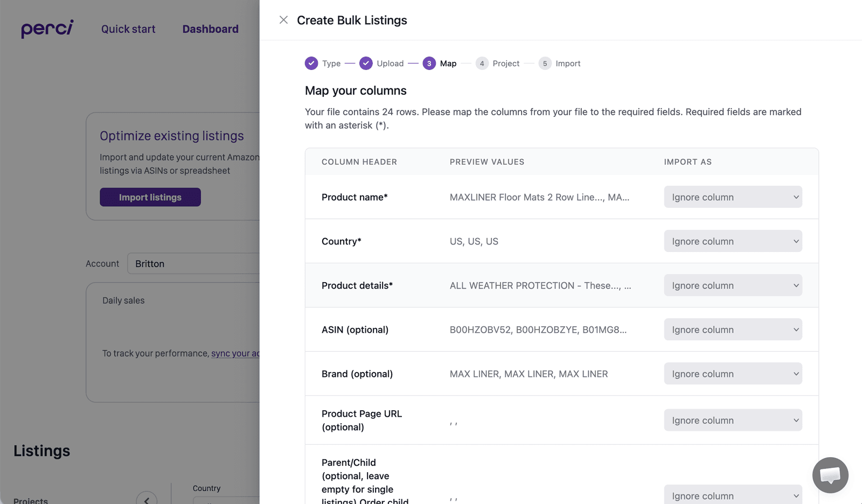Open Import As dropdown for Country

pyautogui.click(x=733, y=241)
